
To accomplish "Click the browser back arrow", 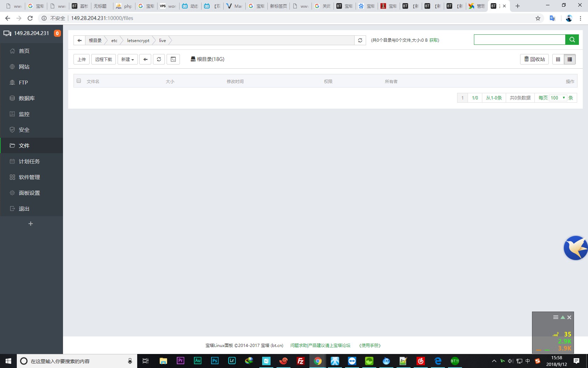I will pos(8,18).
